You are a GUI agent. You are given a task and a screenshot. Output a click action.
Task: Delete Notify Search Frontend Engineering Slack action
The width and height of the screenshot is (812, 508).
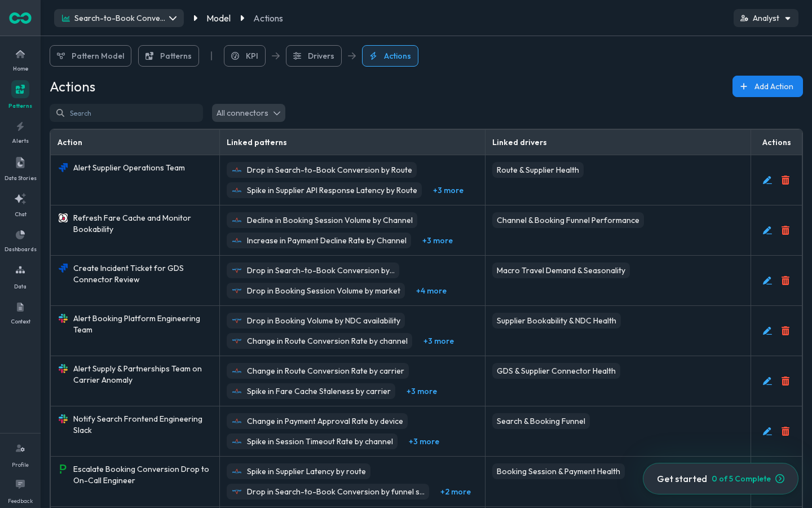tap(785, 431)
